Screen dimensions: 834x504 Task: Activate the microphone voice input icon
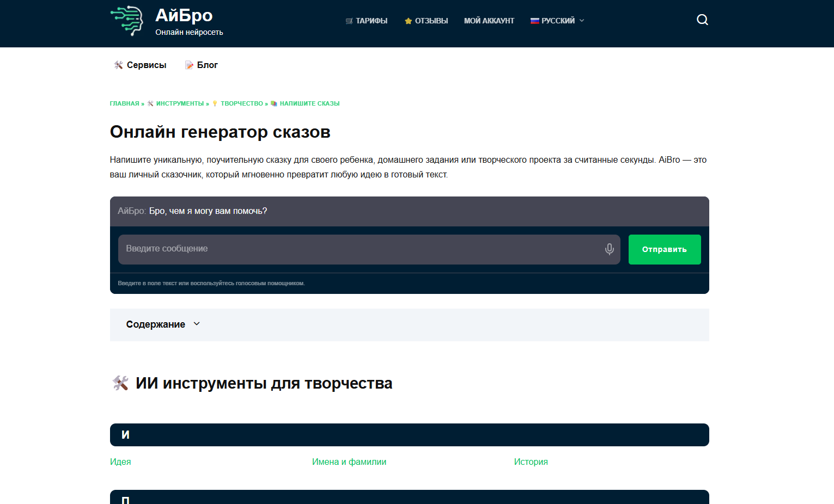pos(609,249)
